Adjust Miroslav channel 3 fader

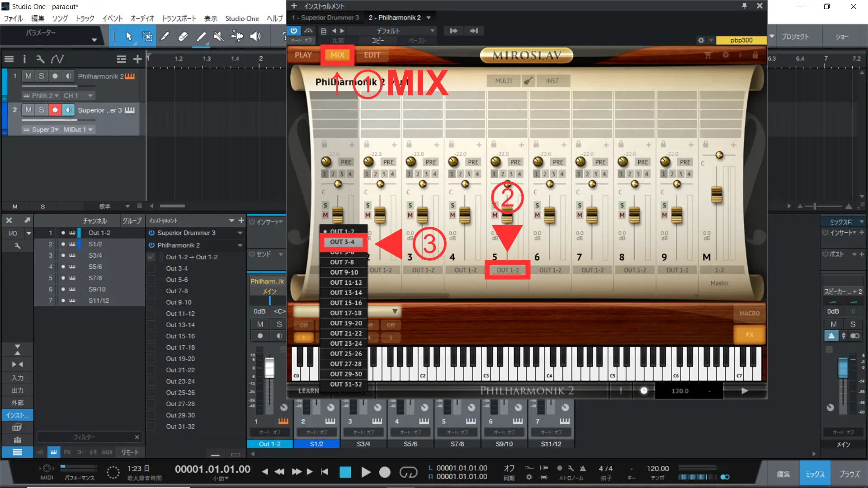coord(422,215)
